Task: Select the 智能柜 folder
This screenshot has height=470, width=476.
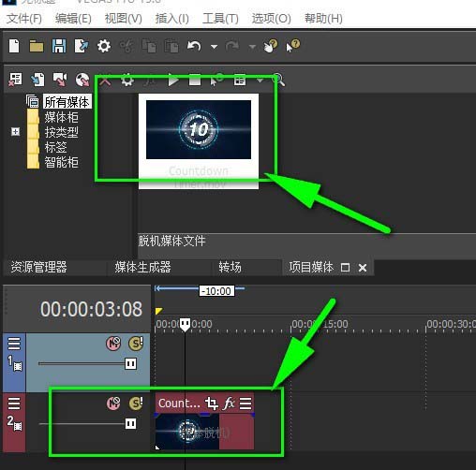Action: [x=61, y=162]
